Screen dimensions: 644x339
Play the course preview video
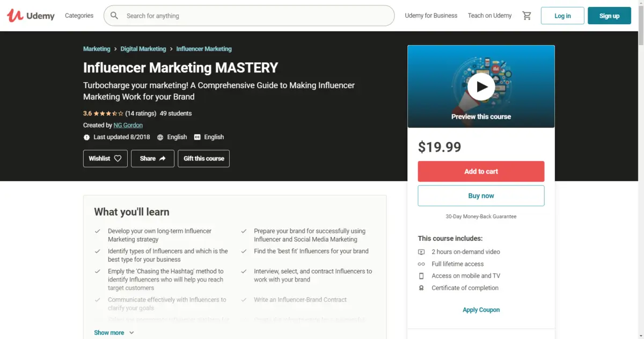point(481,86)
